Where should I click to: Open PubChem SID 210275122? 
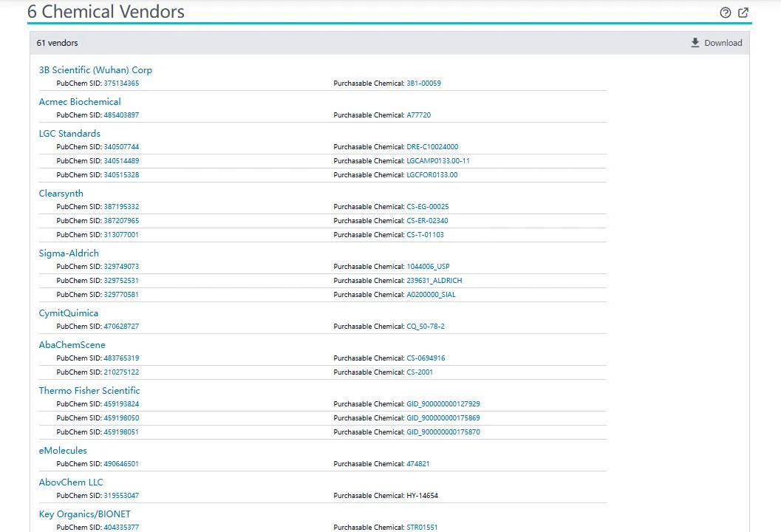(121, 372)
